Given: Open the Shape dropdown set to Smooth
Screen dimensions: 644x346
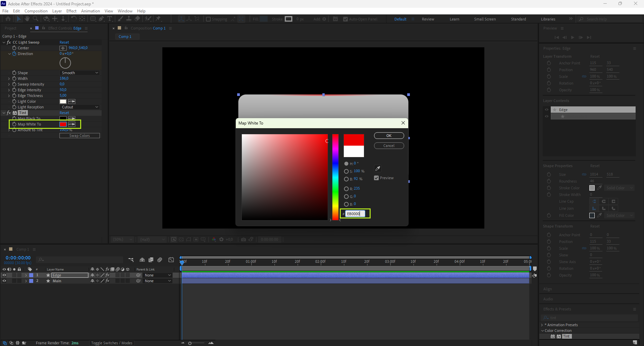Looking at the screenshot, I should pyautogui.click(x=80, y=73).
